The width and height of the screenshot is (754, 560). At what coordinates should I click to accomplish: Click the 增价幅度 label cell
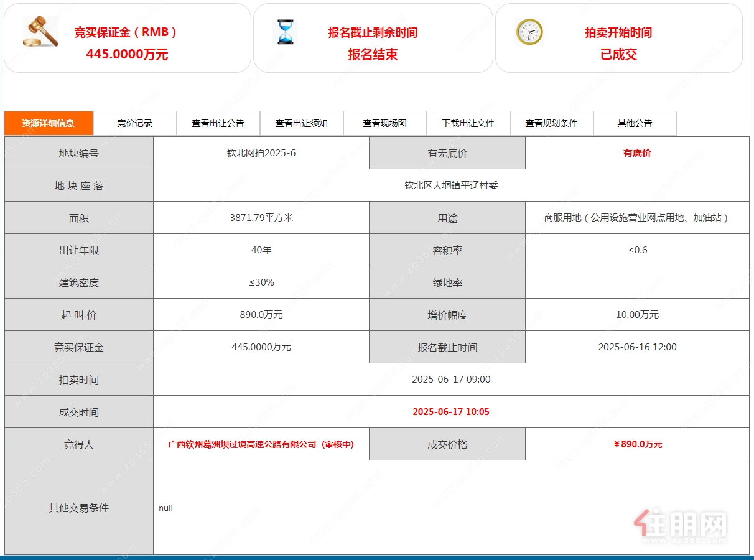447,315
